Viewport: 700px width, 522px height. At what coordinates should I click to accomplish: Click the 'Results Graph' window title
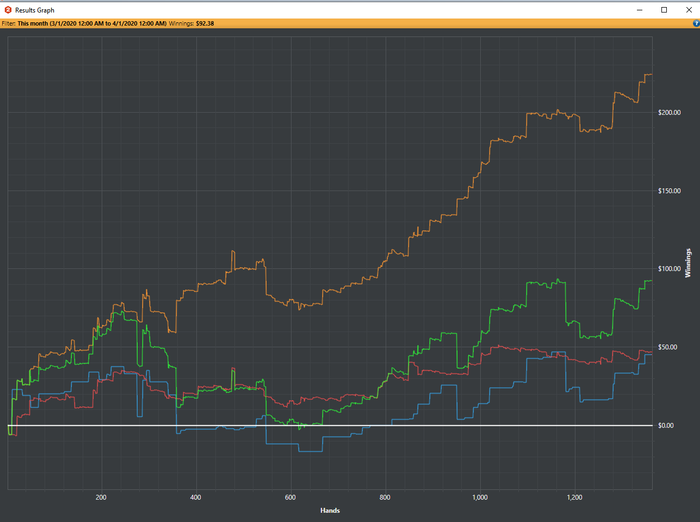tap(35, 10)
